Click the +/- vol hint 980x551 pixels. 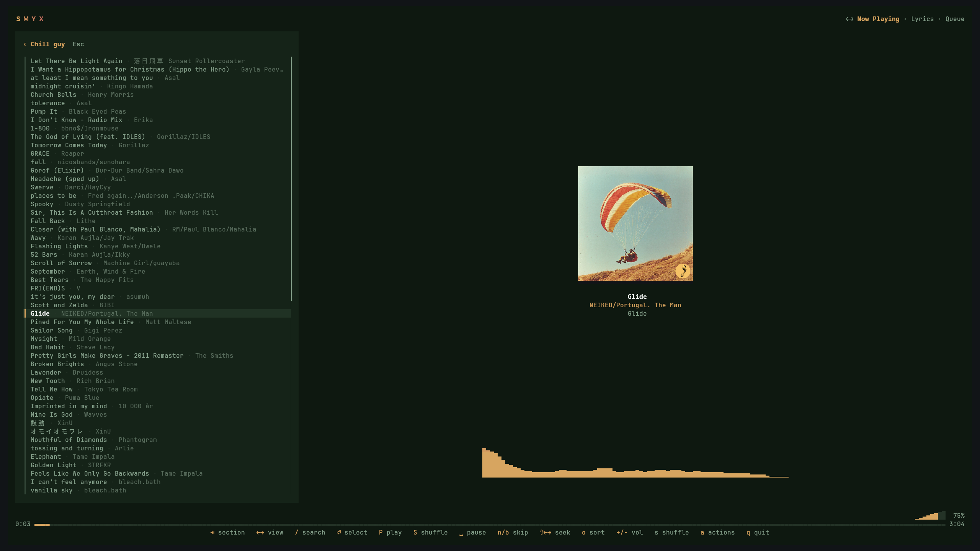[x=629, y=533]
